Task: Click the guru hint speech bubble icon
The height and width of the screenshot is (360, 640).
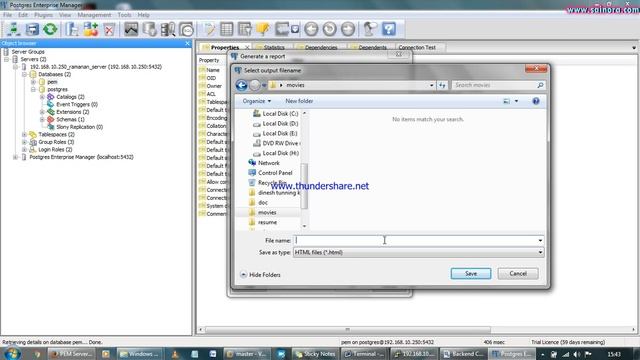Action: 370,29
